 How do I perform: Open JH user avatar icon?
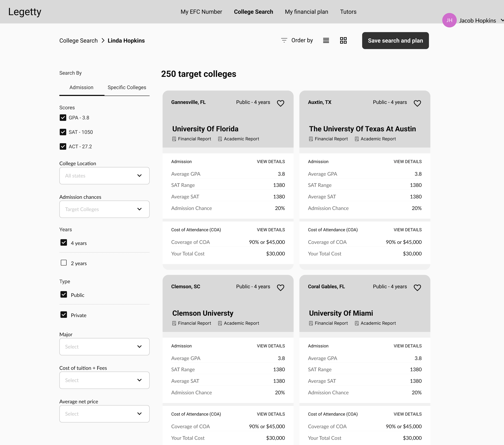(x=449, y=20)
